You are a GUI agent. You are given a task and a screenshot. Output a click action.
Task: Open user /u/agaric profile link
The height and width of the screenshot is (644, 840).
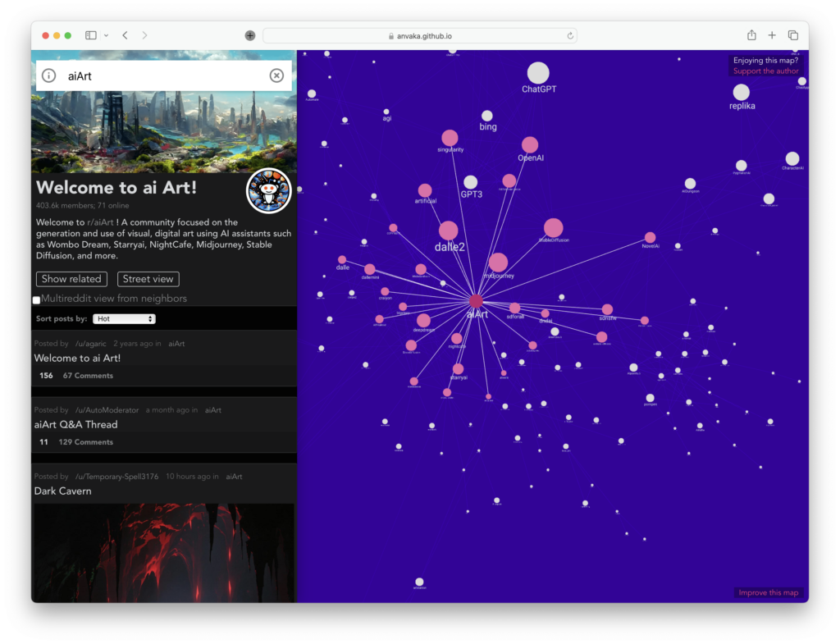(90, 344)
